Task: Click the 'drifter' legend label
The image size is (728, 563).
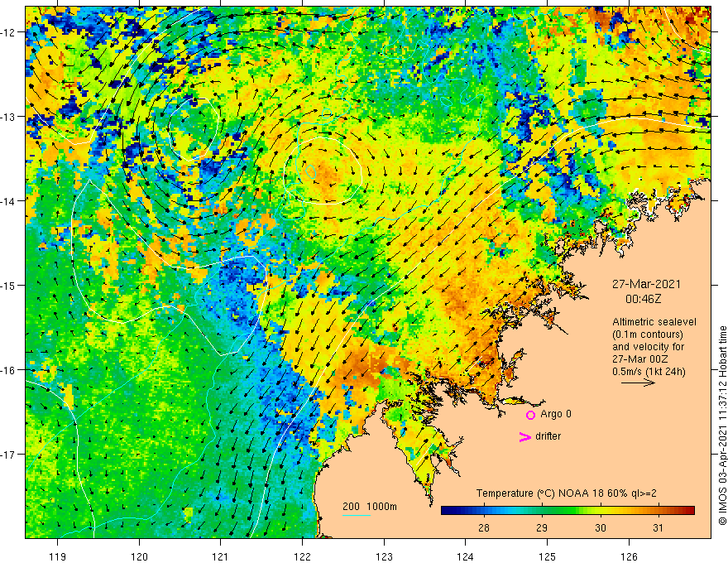Action: coord(548,436)
